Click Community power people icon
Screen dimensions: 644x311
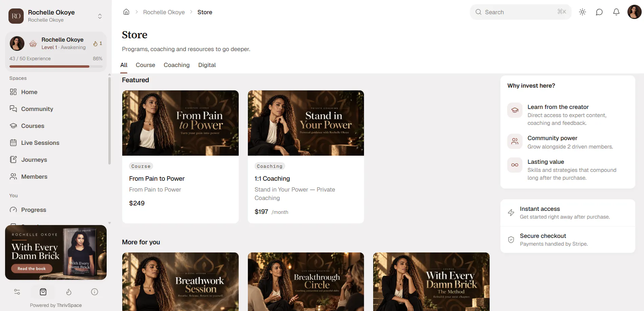click(515, 141)
